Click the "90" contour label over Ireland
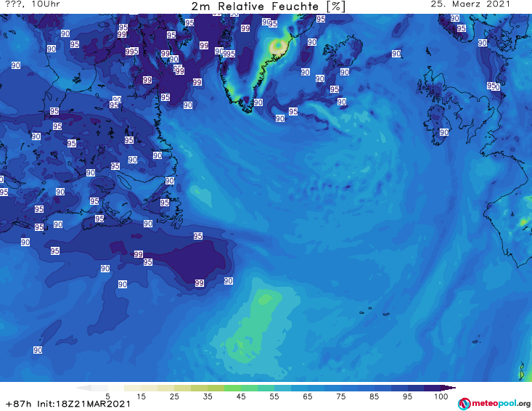Image resolution: width=532 pixels, height=411 pixels. (x=444, y=132)
